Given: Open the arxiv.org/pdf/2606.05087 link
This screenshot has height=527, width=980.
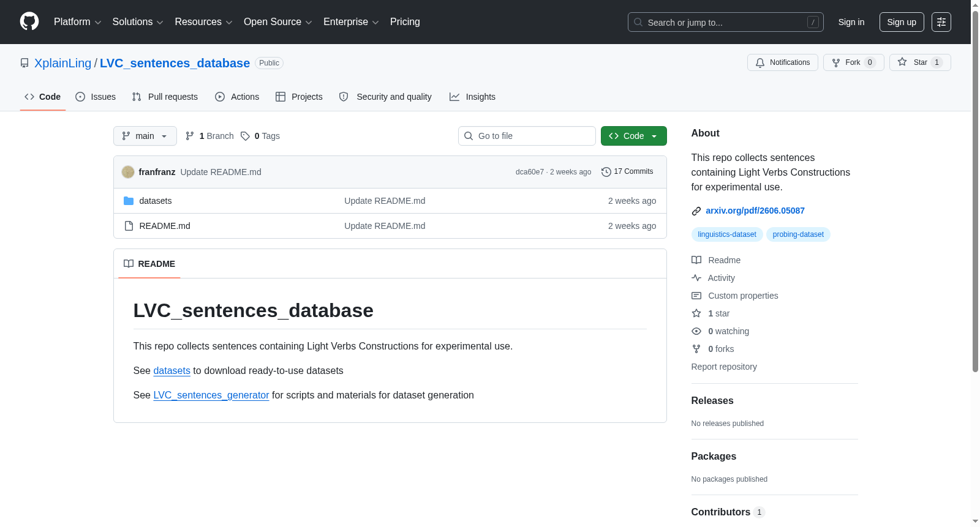Looking at the screenshot, I should tap(755, 211).
